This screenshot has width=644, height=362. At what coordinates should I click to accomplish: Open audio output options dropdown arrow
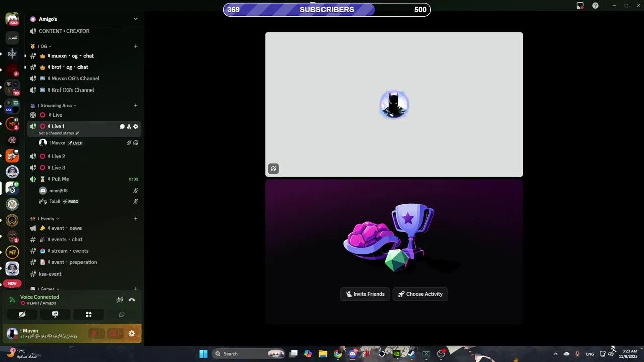pyautogui.click(x=121, y=334)
